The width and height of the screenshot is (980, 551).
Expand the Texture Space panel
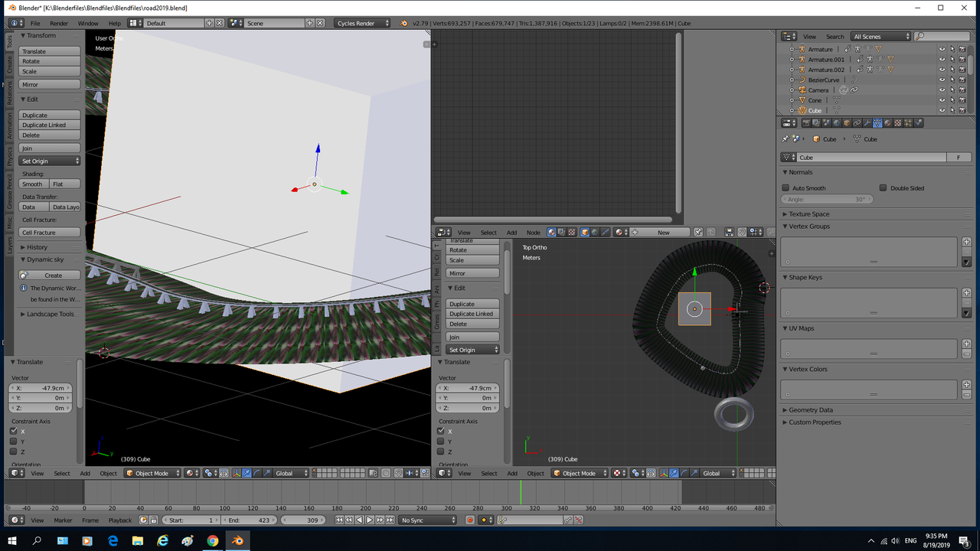[x=809, y=214]
